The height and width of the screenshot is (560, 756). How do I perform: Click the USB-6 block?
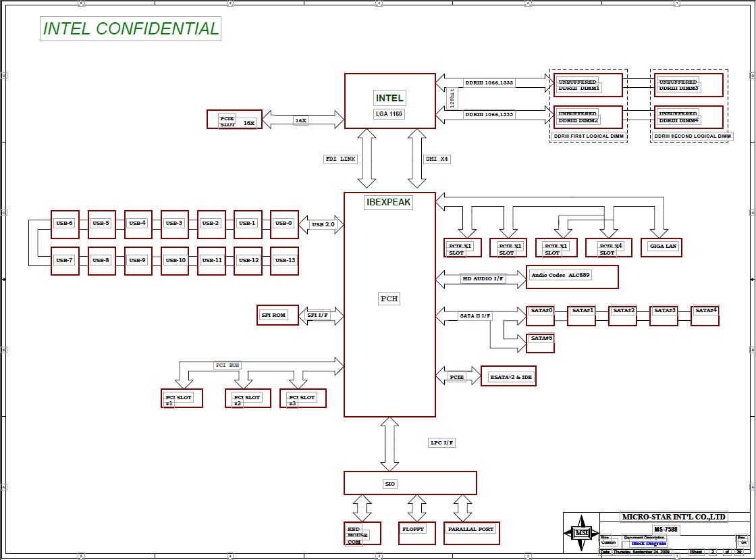pyautogui.click(x=65, y=224)
